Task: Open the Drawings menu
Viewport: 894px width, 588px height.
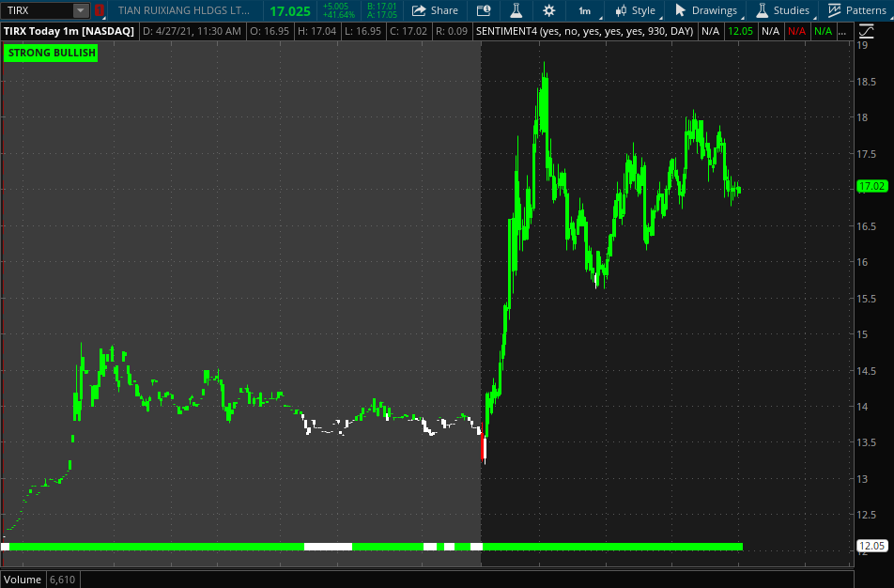Action: [x=706, y=10]
